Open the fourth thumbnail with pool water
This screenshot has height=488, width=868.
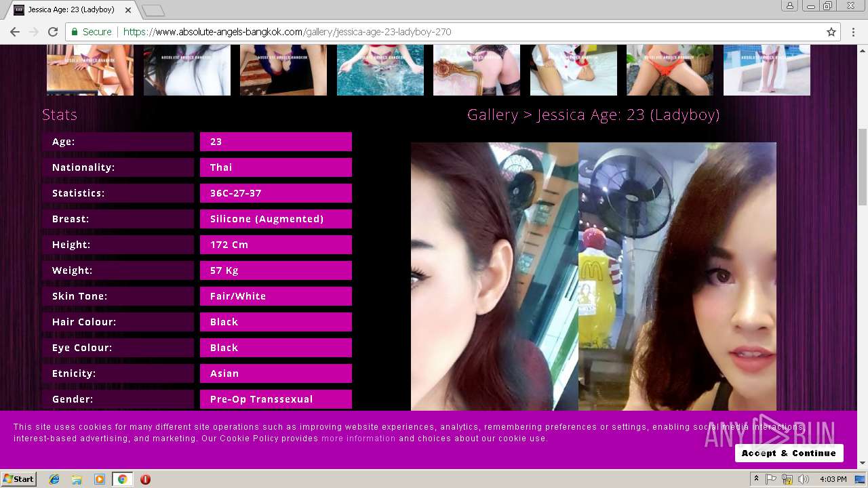380,70
